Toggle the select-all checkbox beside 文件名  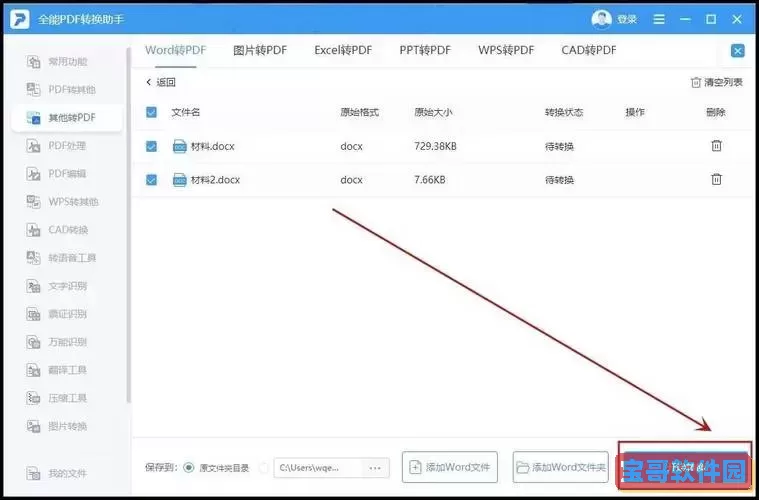(x=152, y=112)
